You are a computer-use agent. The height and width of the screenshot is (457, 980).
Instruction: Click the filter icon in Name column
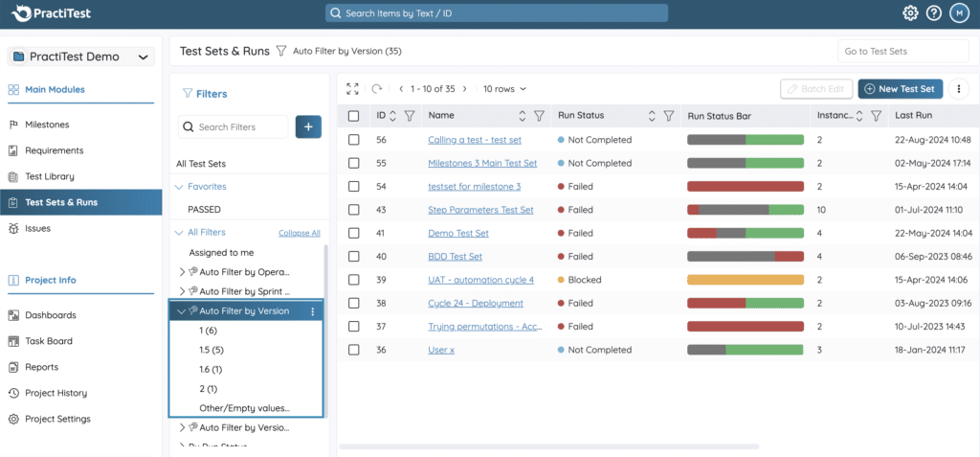[x=539, y=116]
